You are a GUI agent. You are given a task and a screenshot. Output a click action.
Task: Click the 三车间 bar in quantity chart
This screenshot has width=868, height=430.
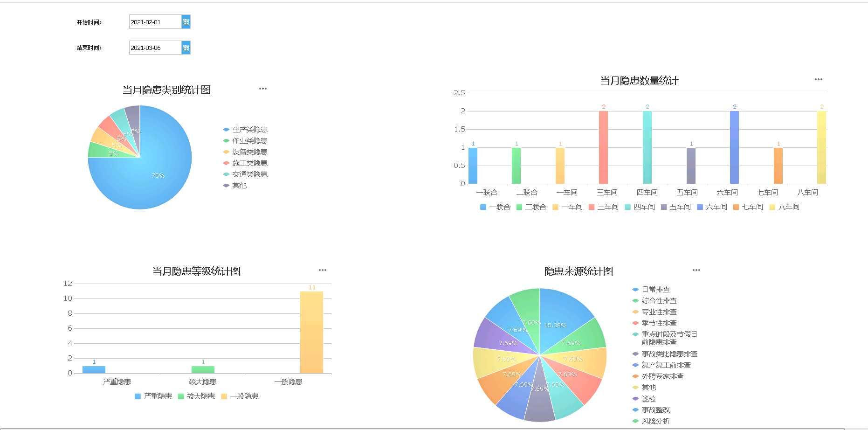603,147
